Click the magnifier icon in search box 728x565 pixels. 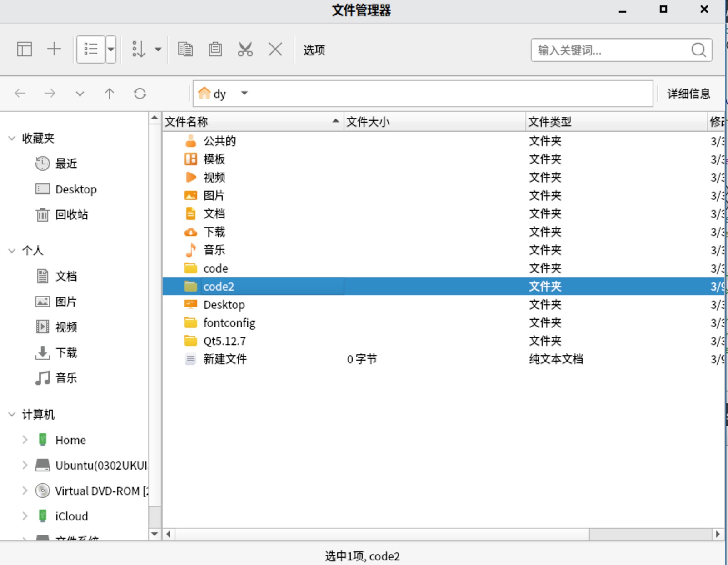pyautogui.click(x=698, y=50)
